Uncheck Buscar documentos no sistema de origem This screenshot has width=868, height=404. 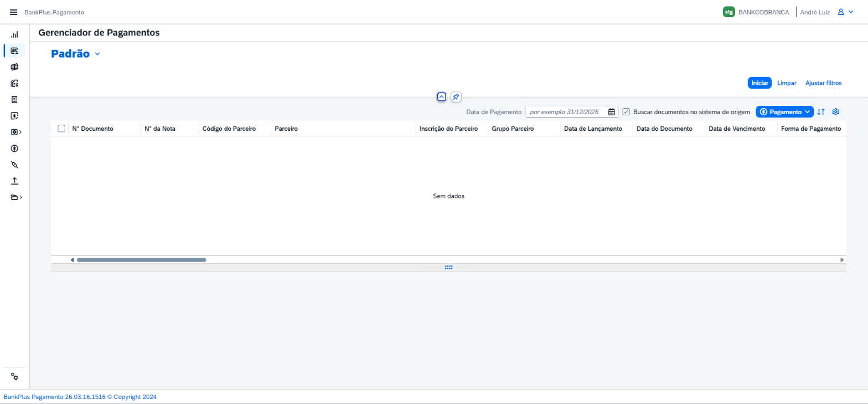point(626,112)
